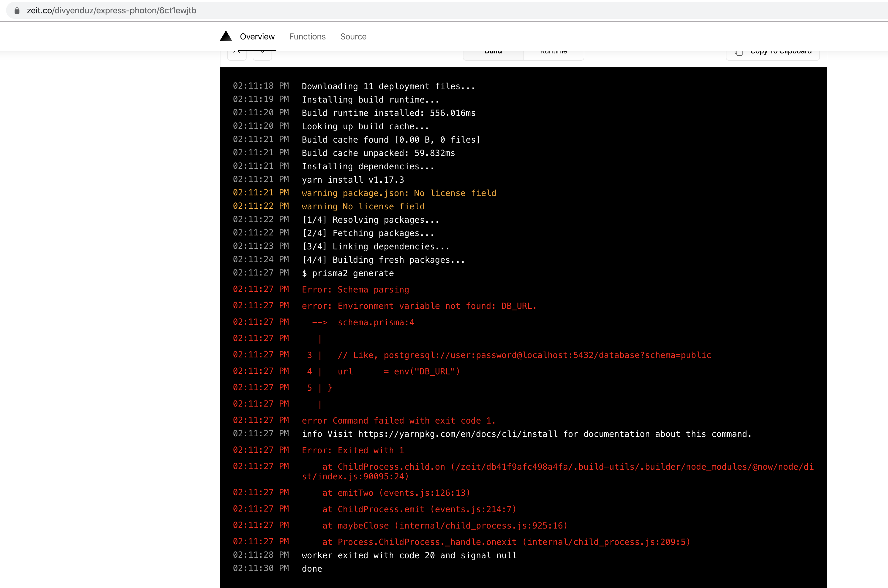This screenshot has width=888, height=588.
Task: Click the '$ prisma2 generate' command line
Action: [x=347, y=273]
